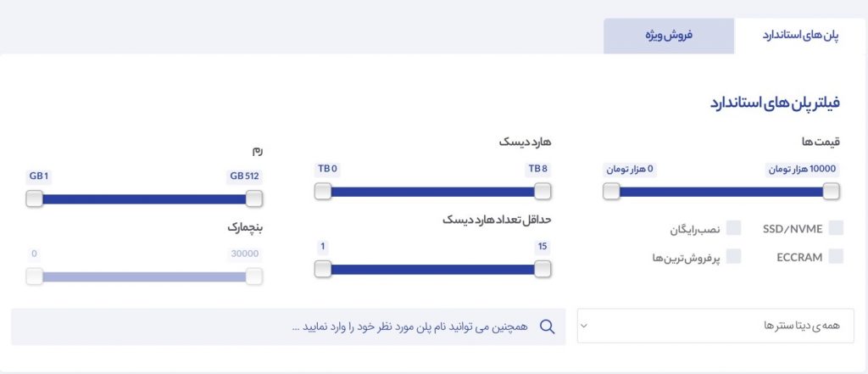Select the پلن های استاندارد tab
This screenshot has height=374, width=868.
(x=800, y=36)
